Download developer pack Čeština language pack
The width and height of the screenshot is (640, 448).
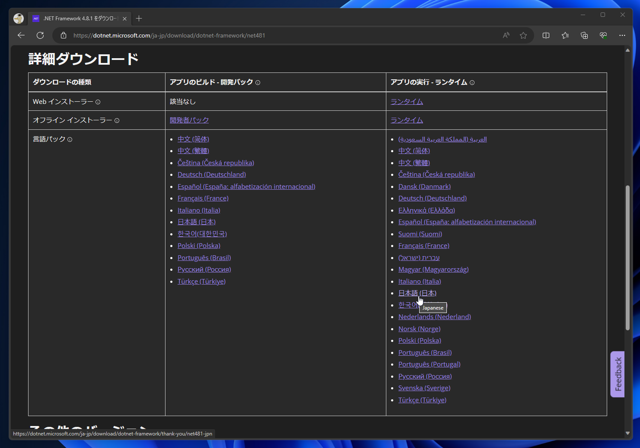(216, 163)
